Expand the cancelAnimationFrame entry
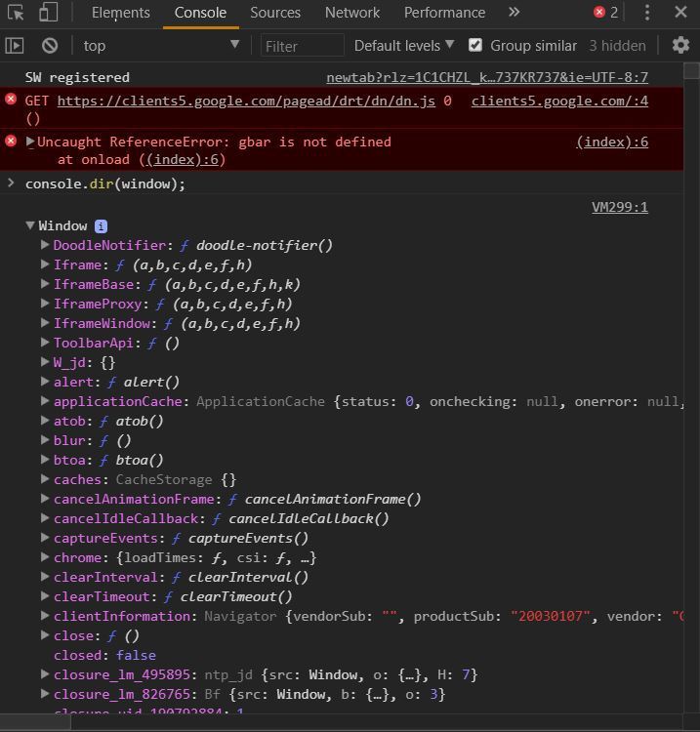The width and height of the screenshot is (700, 732). tap(45, 499)
